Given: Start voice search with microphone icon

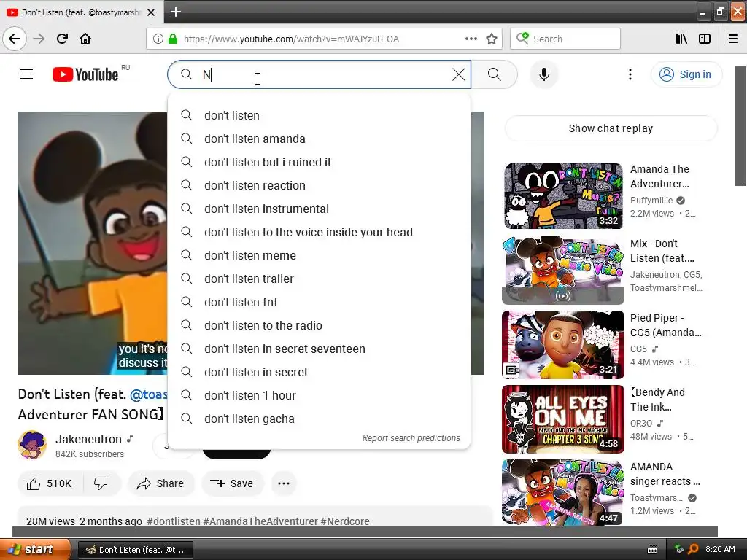Looking at the screenshot, I should [543, 74].
